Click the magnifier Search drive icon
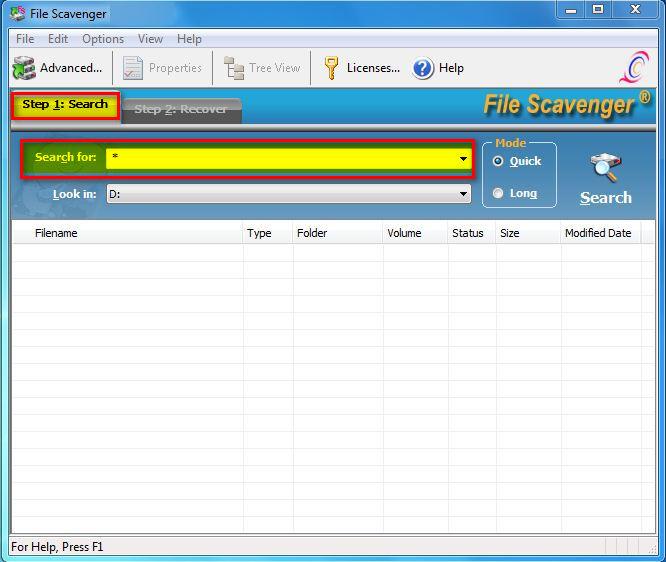This screenshot has height=562, width=666. pyautogui.click(x=605, y=168)
